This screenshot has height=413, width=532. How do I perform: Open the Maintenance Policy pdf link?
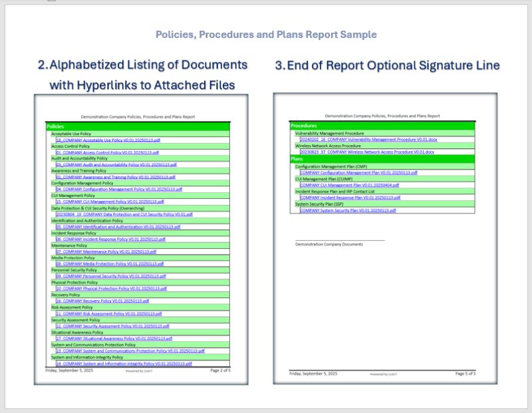(106, 251)
